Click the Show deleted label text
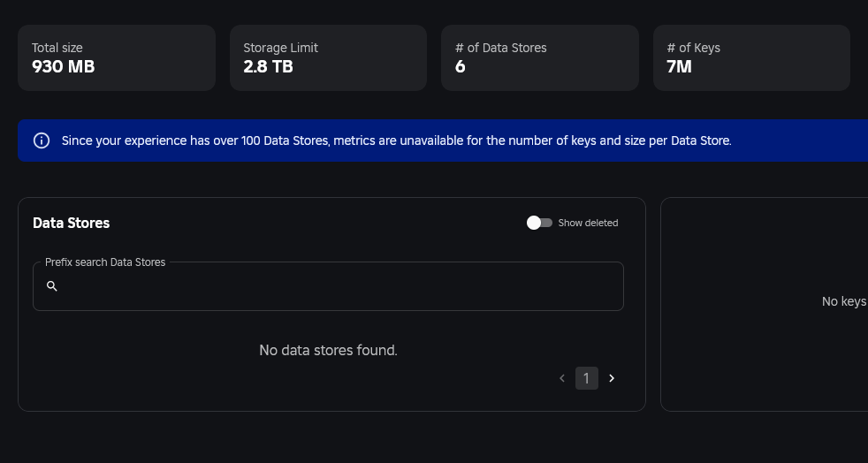This screenshot has width=868, height=463. pyautogui.click(x=588, y=223)
